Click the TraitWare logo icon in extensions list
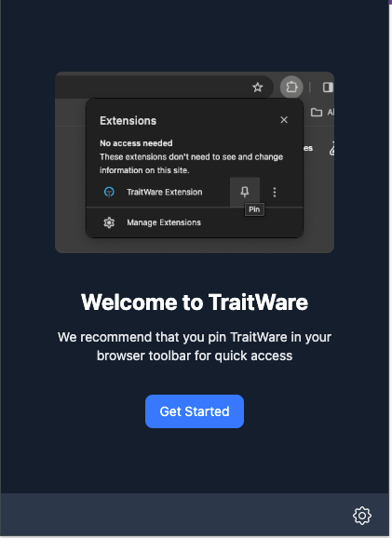392x538 pixels. click(x=109, y=192)
